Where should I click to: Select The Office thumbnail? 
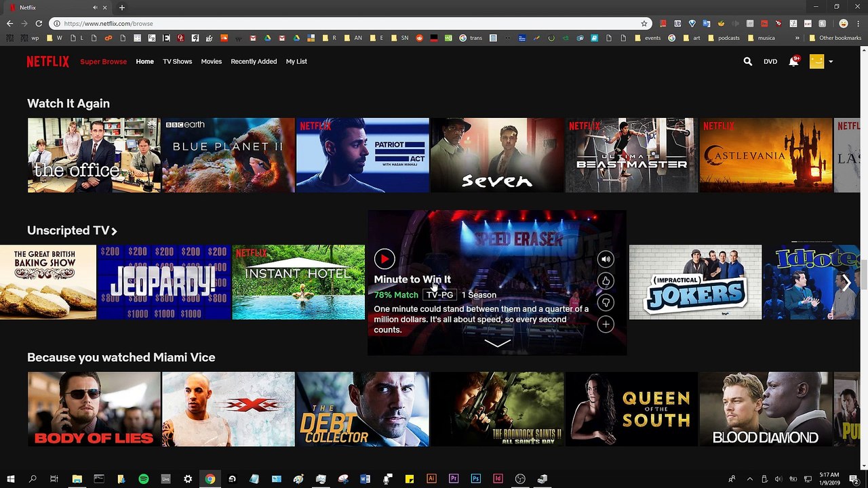94,155
